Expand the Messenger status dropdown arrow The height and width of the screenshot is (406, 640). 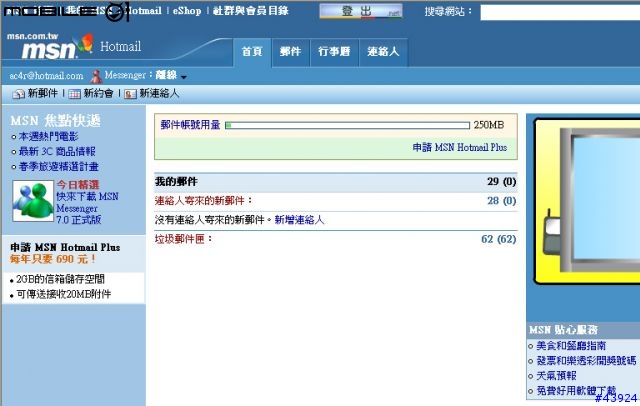point(184,77)
